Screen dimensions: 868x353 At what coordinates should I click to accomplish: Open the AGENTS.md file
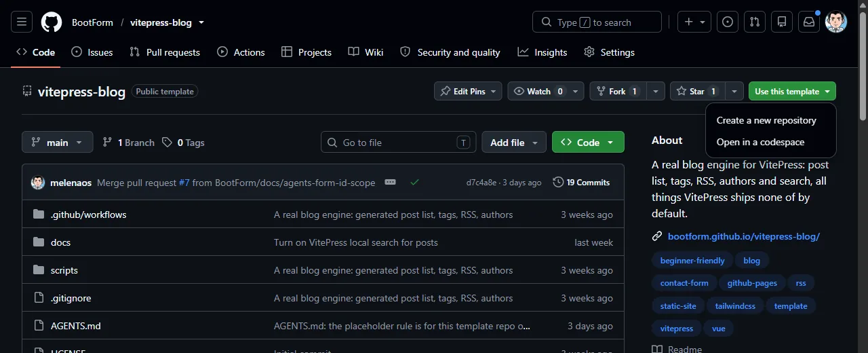(x=75, y=326)
